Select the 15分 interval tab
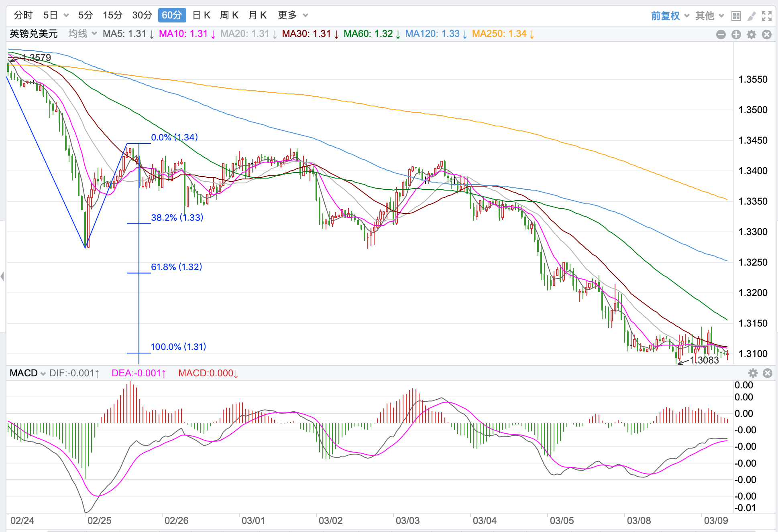 click(x=112, y=15)
